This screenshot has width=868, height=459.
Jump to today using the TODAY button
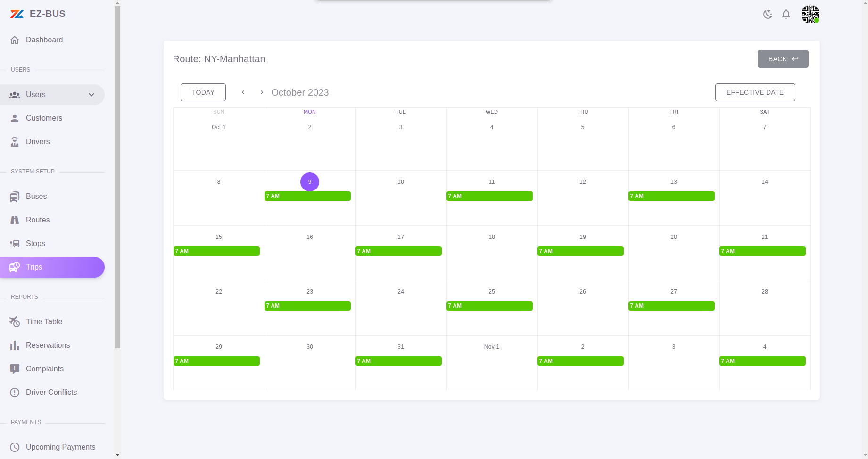coord(203,92)
